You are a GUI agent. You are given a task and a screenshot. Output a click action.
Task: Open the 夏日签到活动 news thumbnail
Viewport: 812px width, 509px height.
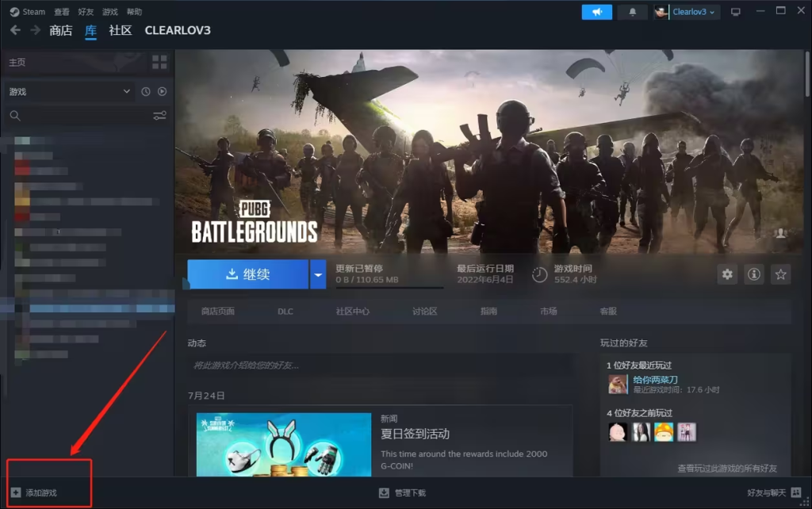point(284,444)
